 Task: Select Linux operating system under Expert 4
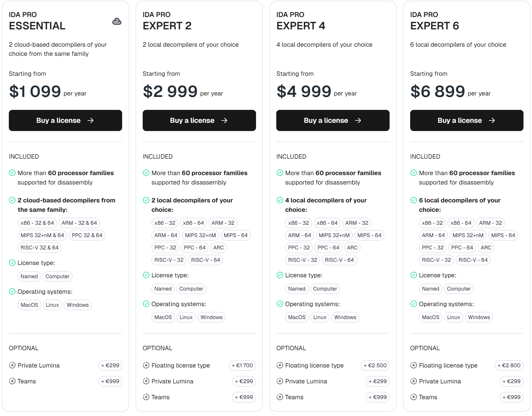(320, 317)
